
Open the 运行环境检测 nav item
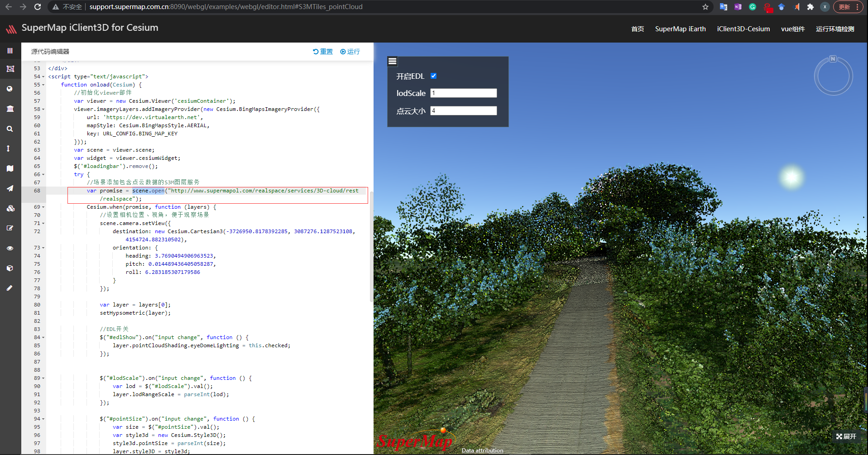coord(835,29)
